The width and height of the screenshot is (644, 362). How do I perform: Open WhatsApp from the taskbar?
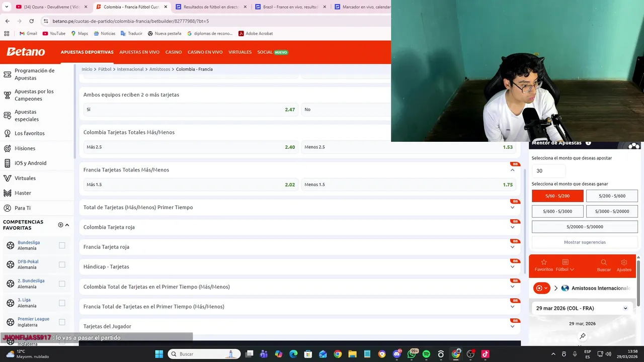click(412, 354)
